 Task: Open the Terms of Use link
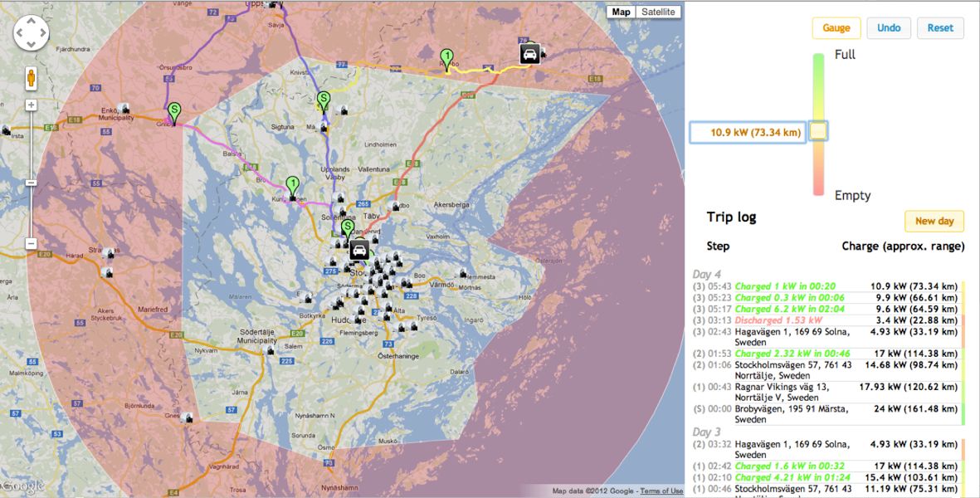[x=662, y=491]
